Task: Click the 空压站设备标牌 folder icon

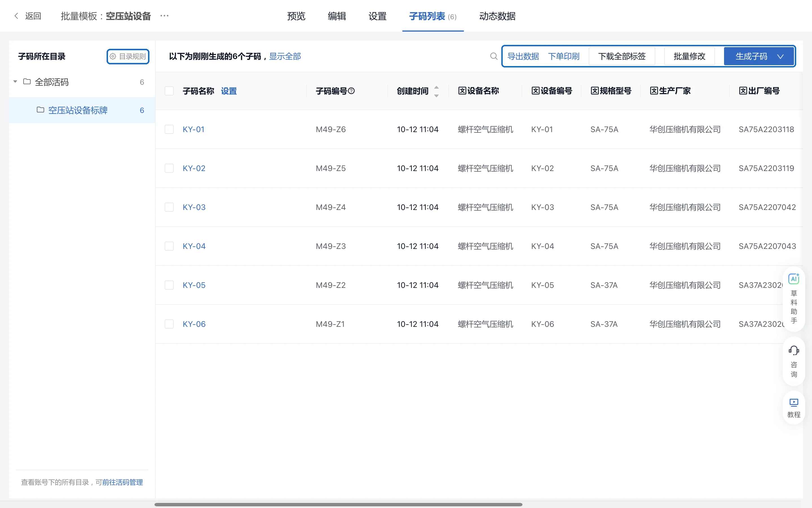Action: (40, 110)
